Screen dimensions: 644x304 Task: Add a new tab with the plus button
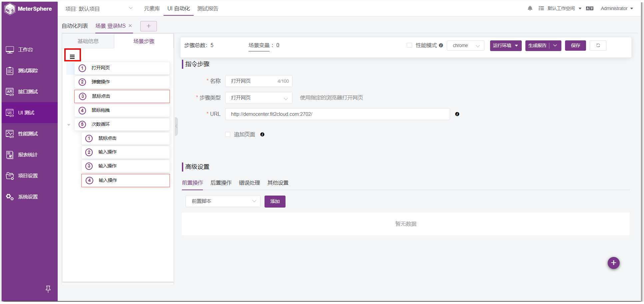(149, 26)
